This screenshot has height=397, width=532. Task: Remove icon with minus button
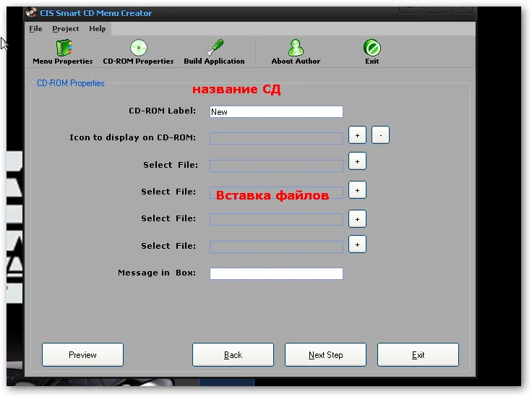pos(380,135)
